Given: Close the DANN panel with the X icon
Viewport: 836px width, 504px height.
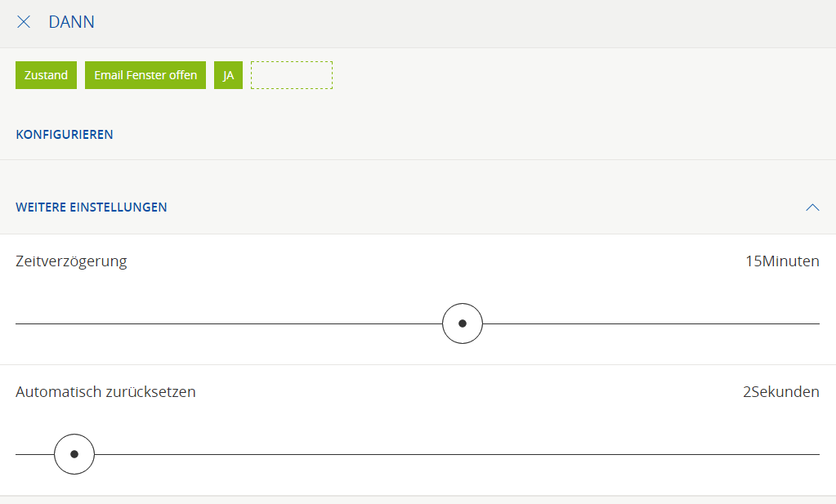Looking at the screenshot, I should 24,22.
